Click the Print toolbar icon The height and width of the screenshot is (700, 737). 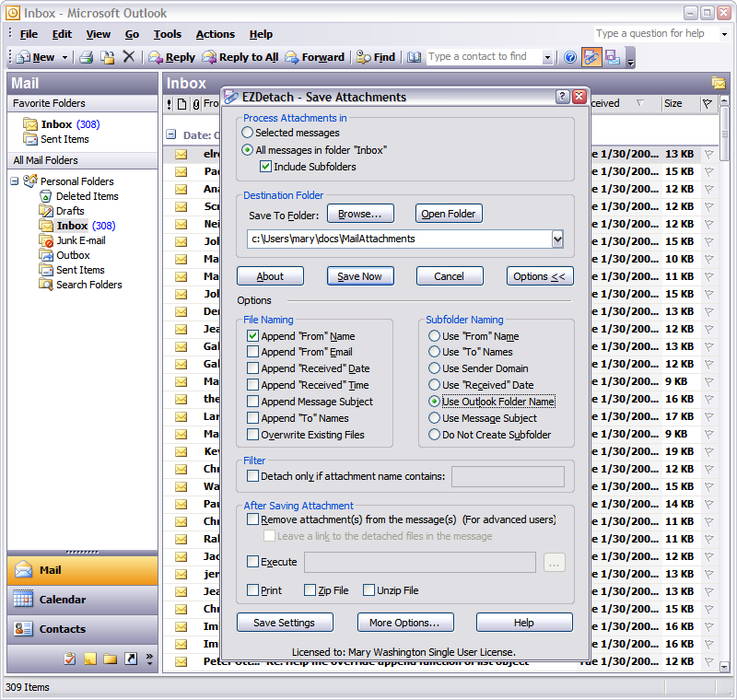[x=86, y=57]
